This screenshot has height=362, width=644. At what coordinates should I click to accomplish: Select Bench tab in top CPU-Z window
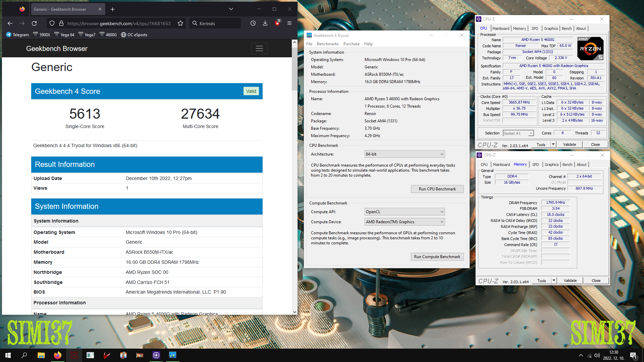click(567, 28)
